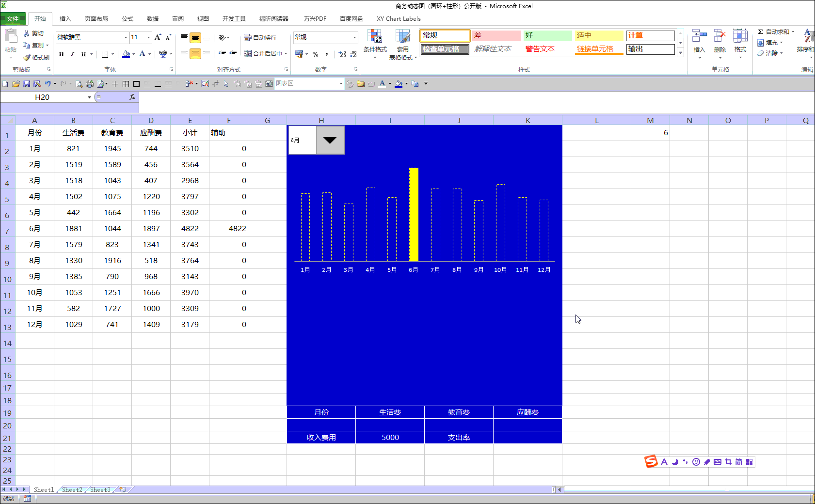Open the number format 常规 dropdown
This screenshot has height=504, width=815.
[354, 37]
